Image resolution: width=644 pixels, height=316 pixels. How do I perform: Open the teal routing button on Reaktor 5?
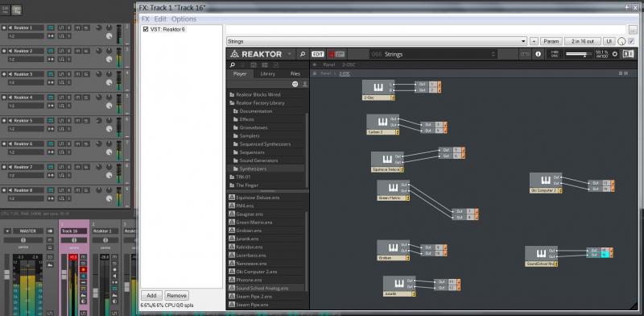tap(51, 121)
